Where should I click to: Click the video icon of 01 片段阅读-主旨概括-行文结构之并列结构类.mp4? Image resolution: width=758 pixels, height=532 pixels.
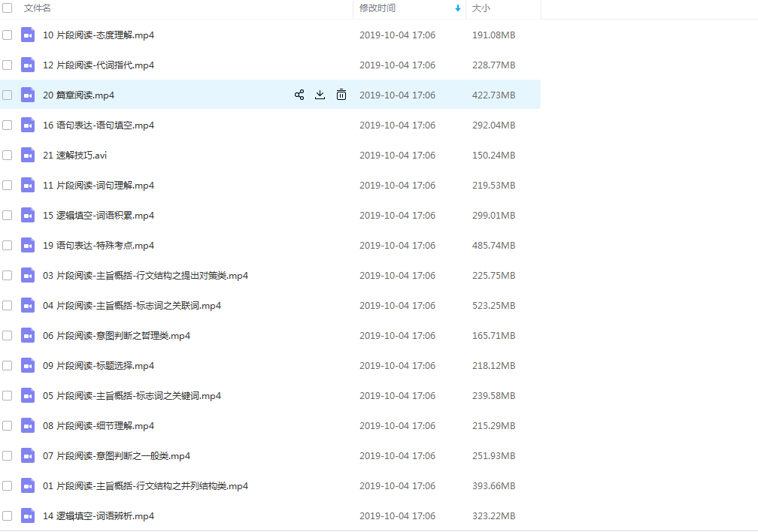tap(28, 485)
